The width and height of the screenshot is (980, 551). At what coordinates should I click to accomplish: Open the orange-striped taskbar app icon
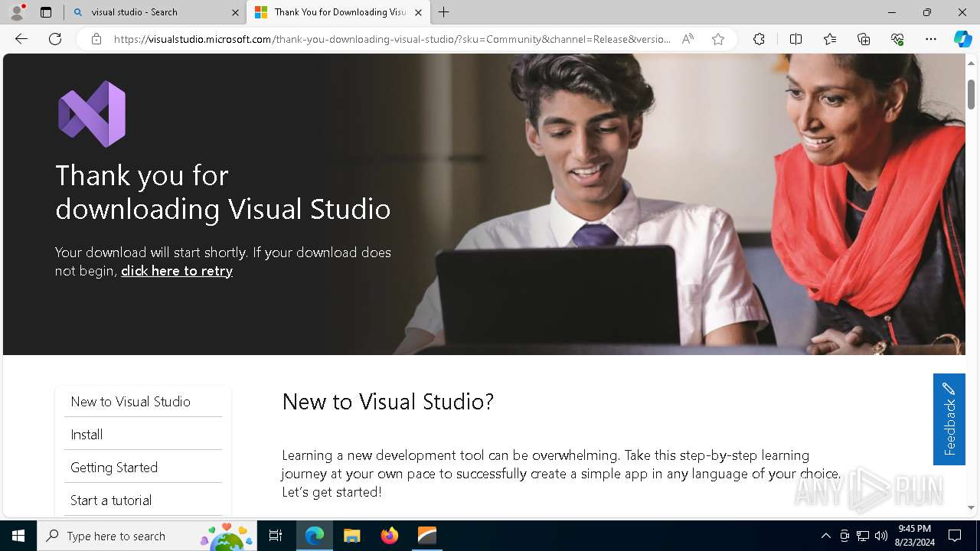click(x=427, y=536)
